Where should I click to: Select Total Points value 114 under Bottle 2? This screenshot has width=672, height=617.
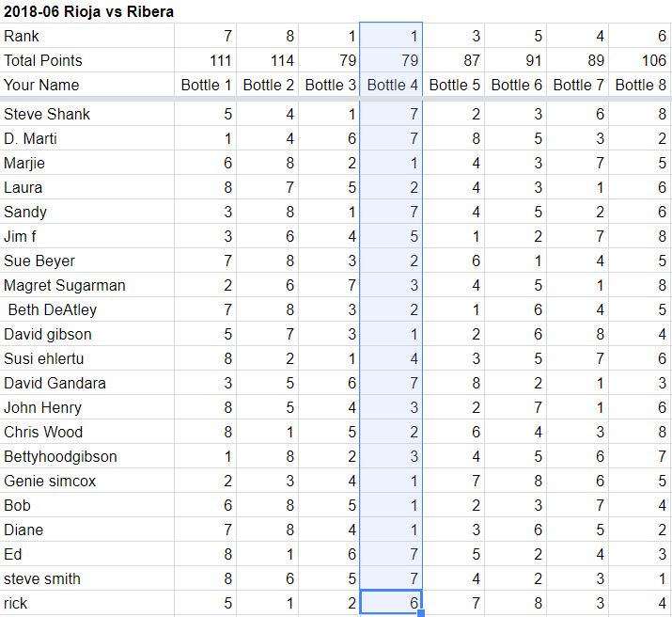[268, 60]
